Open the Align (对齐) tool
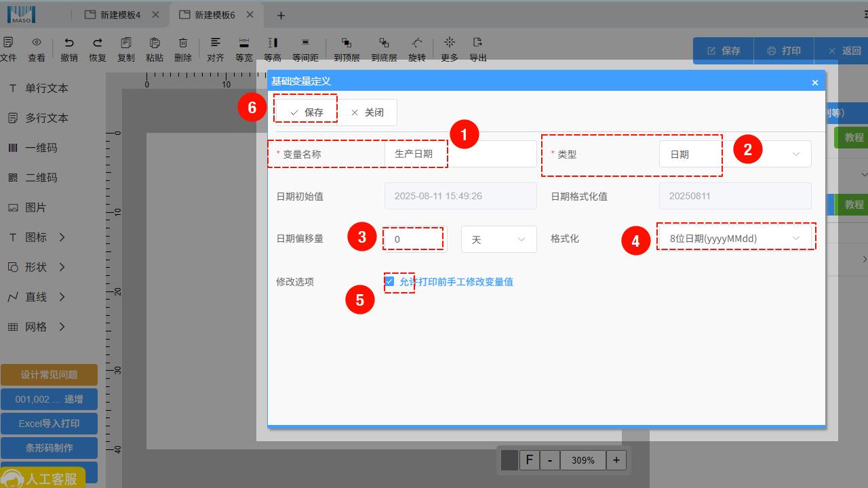Screen dimensions: 868x488 [216, 43]
